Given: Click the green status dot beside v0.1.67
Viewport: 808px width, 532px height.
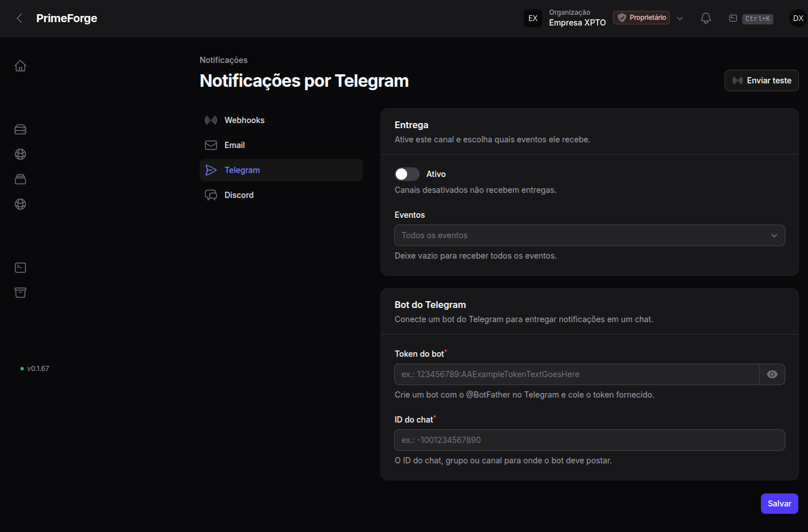Looking at the screenshot, I should (22, 369).
